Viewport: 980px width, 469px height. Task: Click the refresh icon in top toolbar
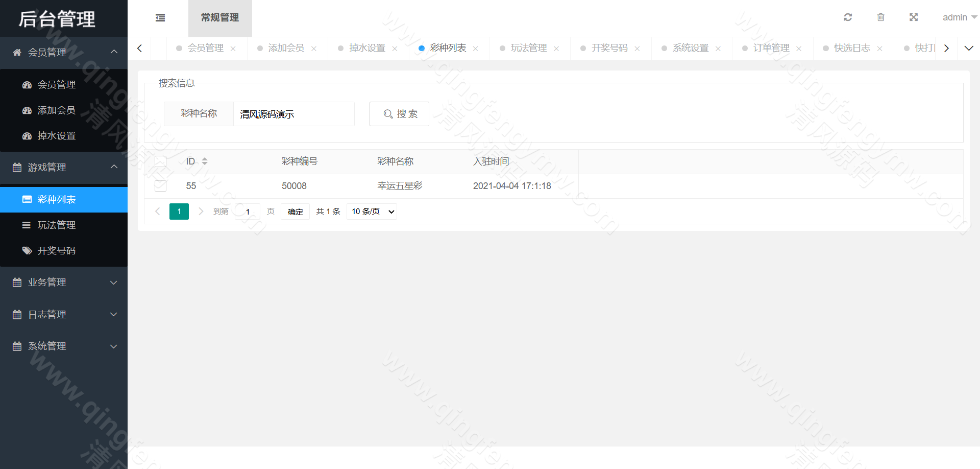pyautogui.click(x=848, y=17)
